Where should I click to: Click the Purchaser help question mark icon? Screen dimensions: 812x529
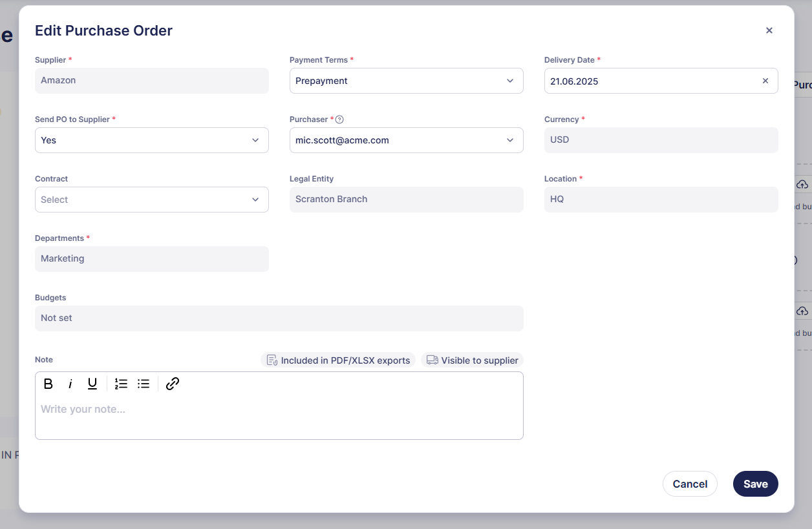[x=339, y=119]
